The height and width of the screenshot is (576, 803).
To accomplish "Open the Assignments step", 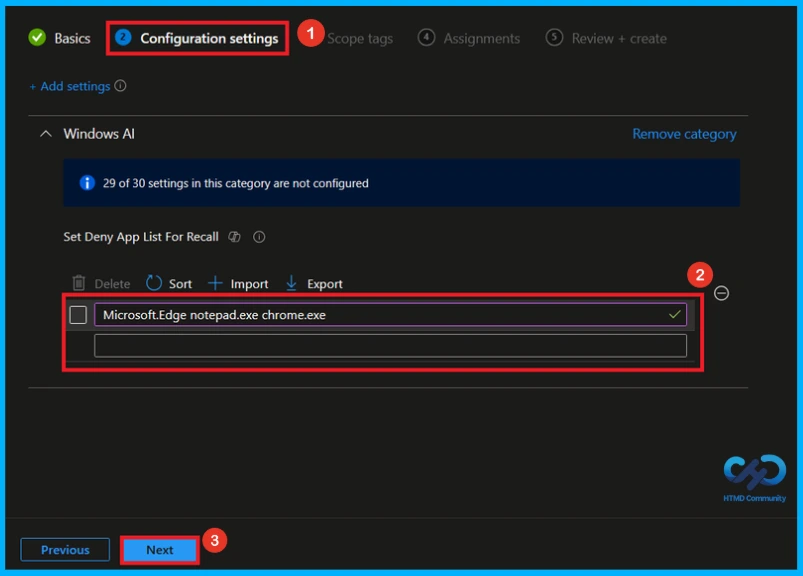I will (469, 38).
